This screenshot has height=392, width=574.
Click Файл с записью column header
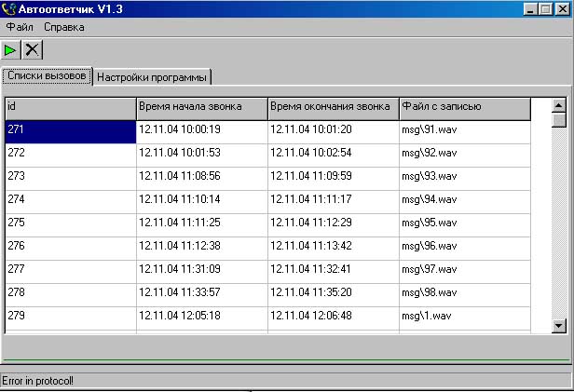point(464,107)
